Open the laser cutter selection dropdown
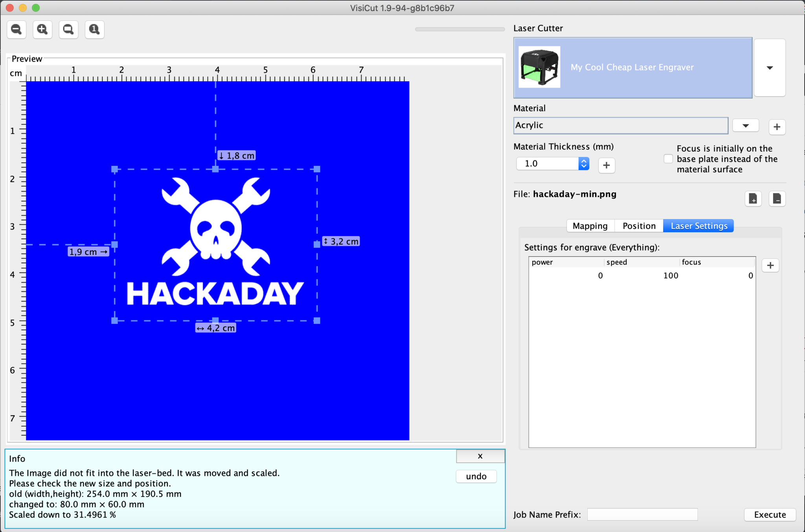805x532 pixels. [x=769, y=68]
